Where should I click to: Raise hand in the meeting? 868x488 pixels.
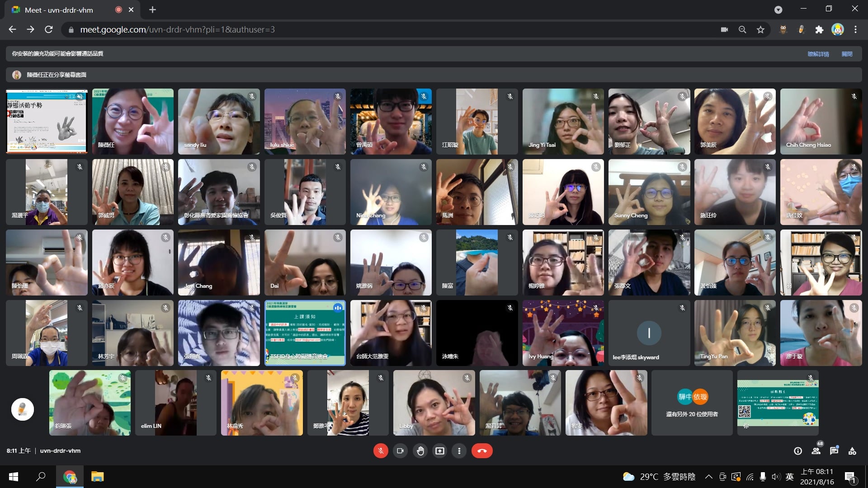[x=420, y=451]
